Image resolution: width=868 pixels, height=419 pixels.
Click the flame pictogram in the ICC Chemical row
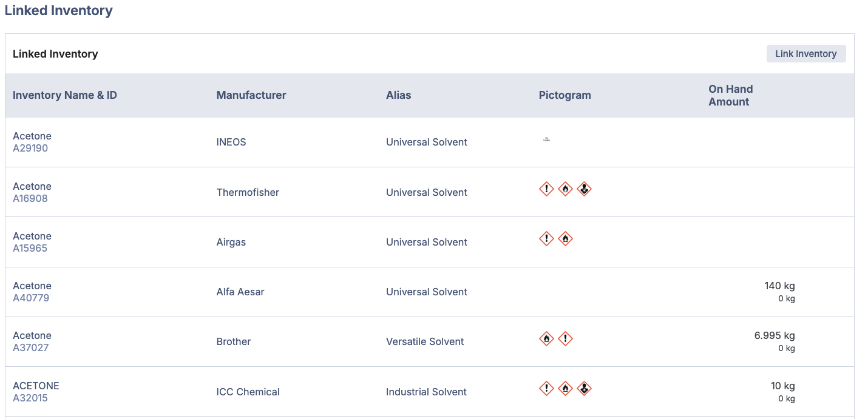point(565,388)
